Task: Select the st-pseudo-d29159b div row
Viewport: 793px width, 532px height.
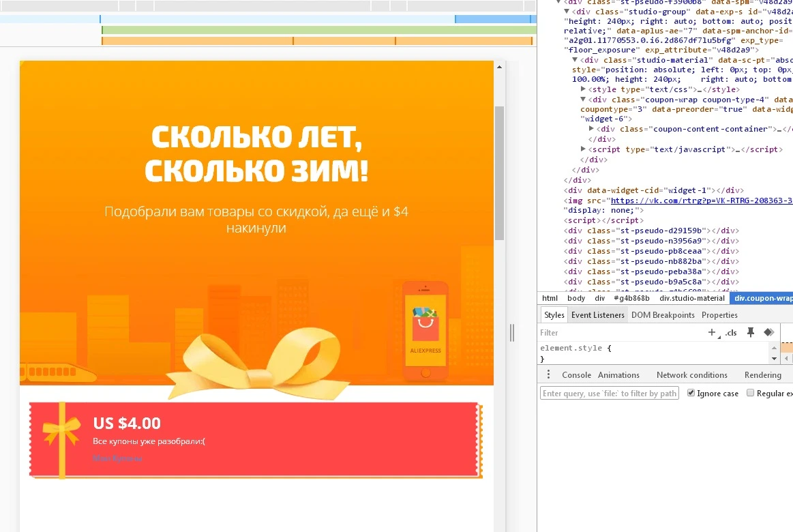Action: point(651,231)
